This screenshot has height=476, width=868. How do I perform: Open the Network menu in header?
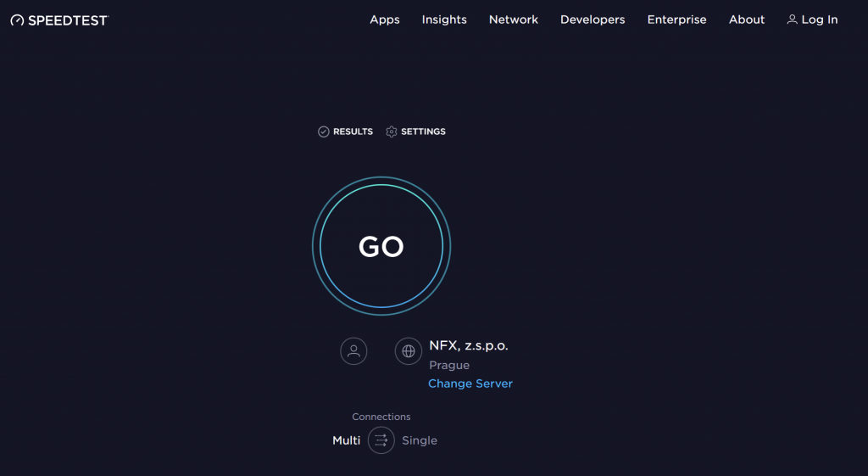click(x=514, y=20)
